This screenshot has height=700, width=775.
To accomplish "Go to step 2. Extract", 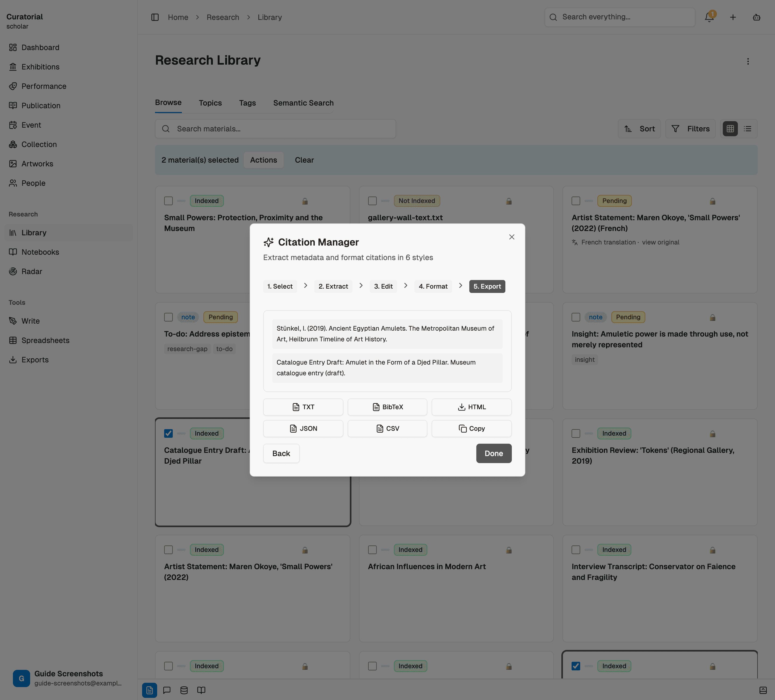I will 333,286.
